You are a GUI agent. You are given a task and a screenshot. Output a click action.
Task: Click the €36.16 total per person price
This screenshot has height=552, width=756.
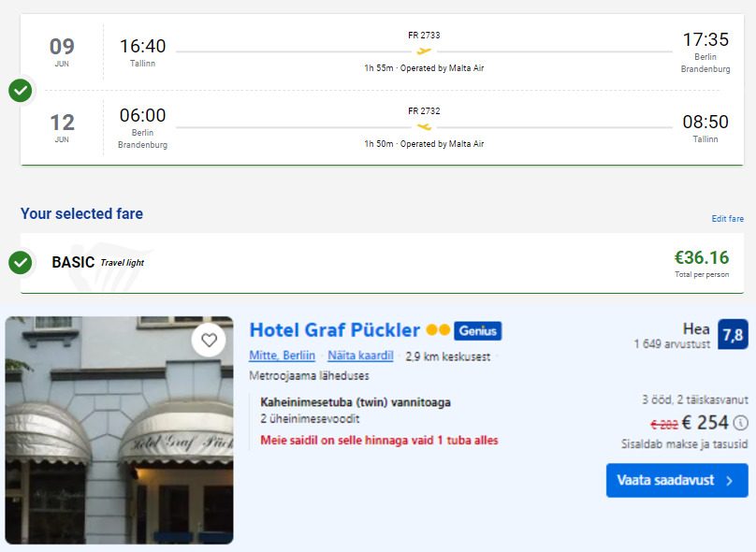pos(702,257)
